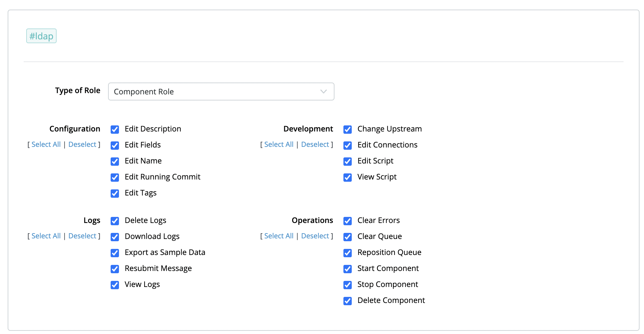644x334 pixels.
Task: Disable the Stop Component permission
Action: pyautogui.click(x=348, y=285)
